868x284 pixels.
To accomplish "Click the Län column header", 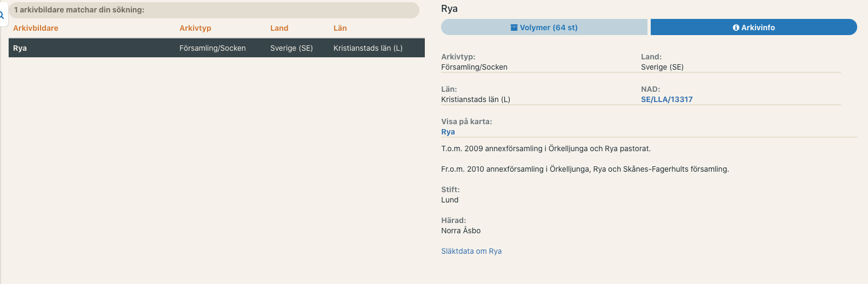I will coord(340,28).
